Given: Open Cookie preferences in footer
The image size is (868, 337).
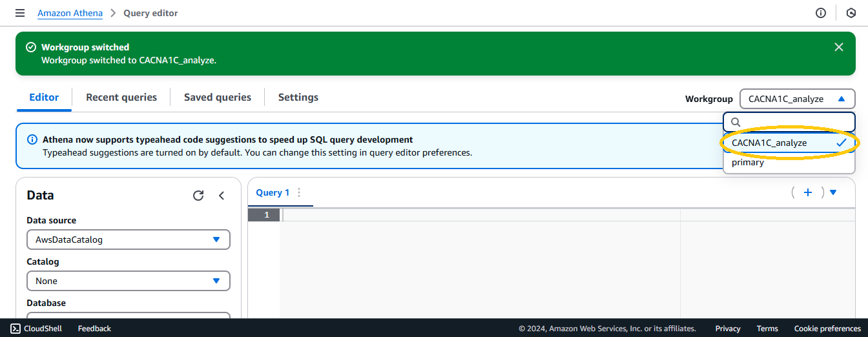Looking at the screenshot, I should (827, 329).
